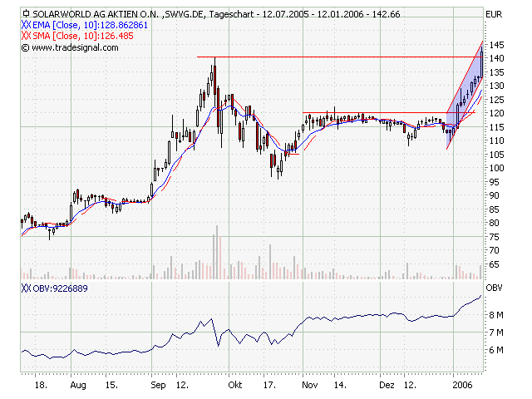
Task: Click price axis value 140
Action: [496, 58]
